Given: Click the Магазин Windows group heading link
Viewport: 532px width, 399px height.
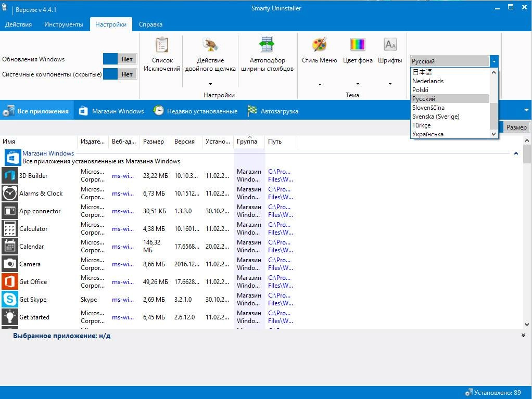Looking at the screenshot, I should [x=48, y=153].
